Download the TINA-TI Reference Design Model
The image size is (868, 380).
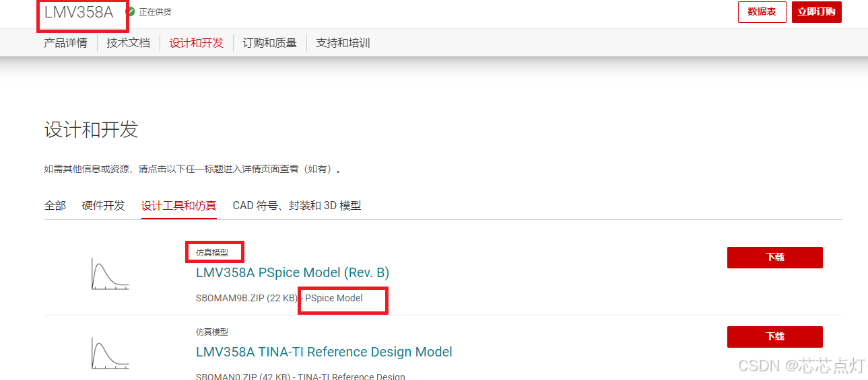pos(774,336)
